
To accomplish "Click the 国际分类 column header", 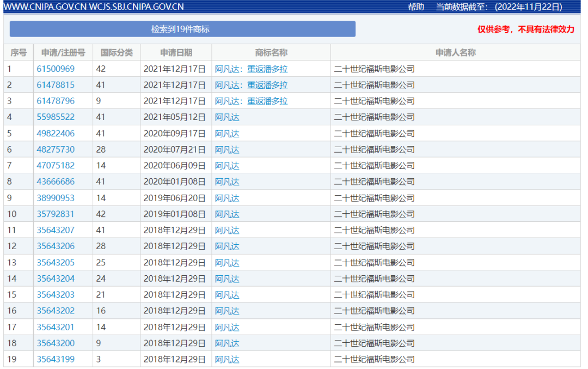I will pyautogui.click(x=117, y=52).
